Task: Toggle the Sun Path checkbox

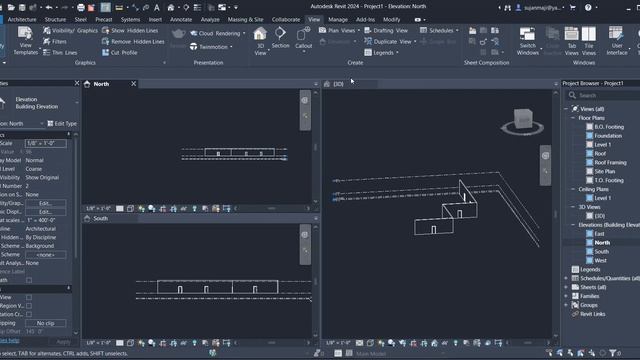Action: pyautogui.click(x=29, y=280)
